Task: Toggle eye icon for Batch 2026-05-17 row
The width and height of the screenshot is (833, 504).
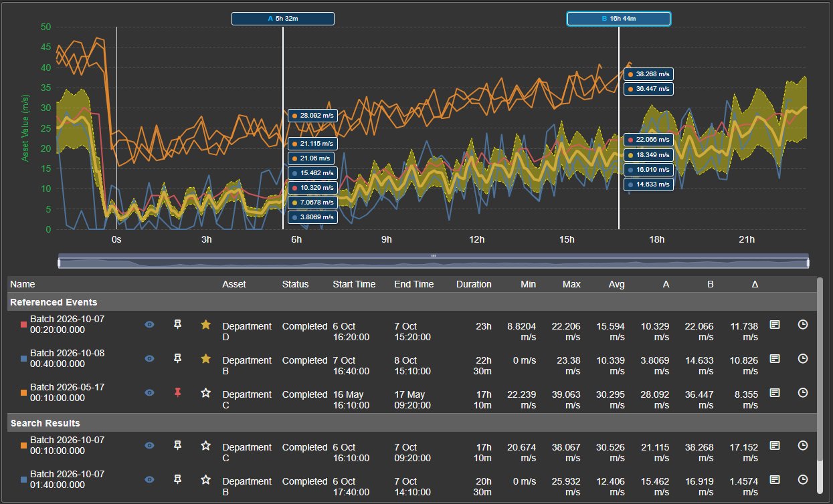Action: (x=150, y=392)
